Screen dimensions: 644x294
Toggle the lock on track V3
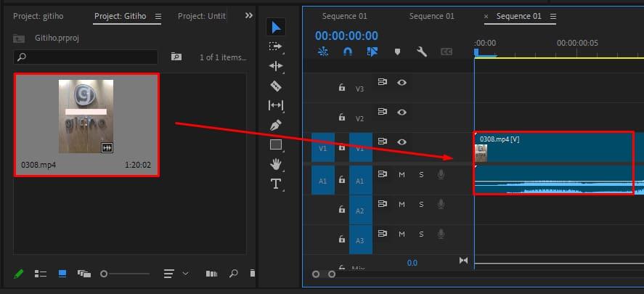pyautogui.click(x=341, y=88)
